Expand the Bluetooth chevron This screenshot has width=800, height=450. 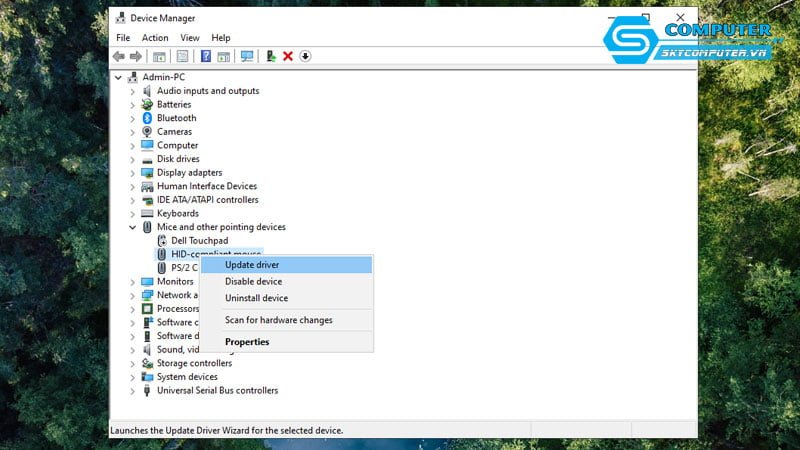tap(133, 118)
